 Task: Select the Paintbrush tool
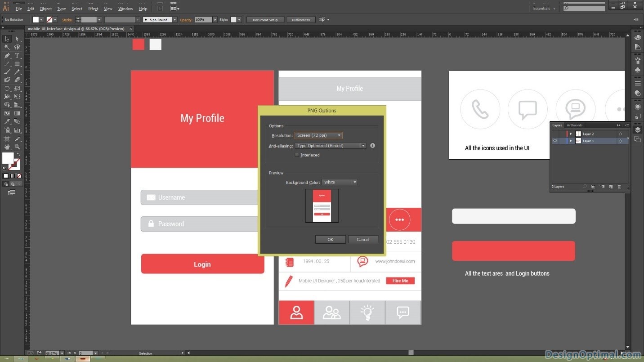pos(7,72)
